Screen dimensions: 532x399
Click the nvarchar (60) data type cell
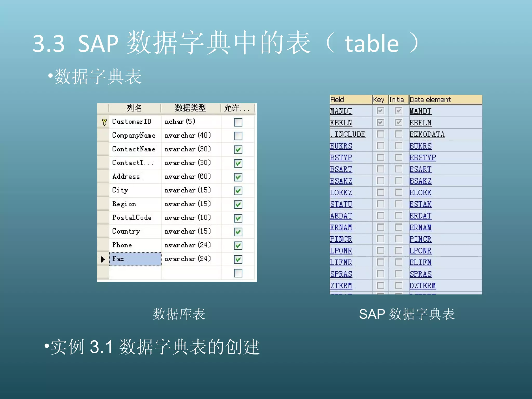(191, 177)
